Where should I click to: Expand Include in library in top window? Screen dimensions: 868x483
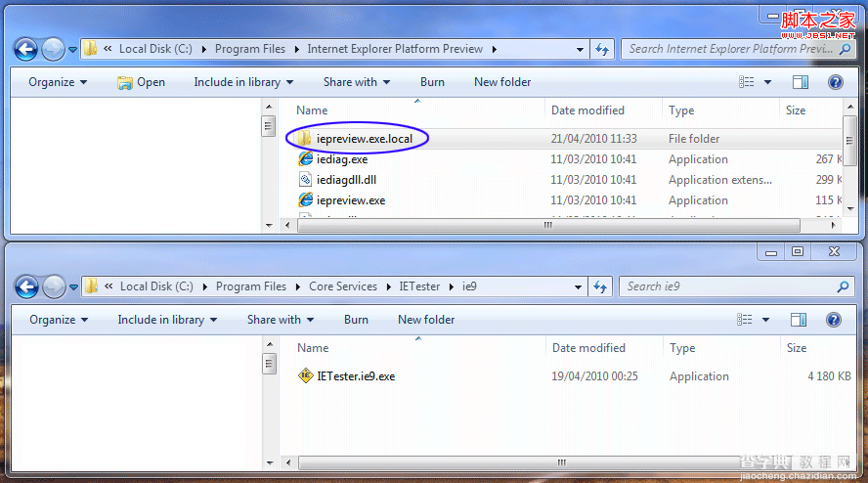click(x=243, y=82)
